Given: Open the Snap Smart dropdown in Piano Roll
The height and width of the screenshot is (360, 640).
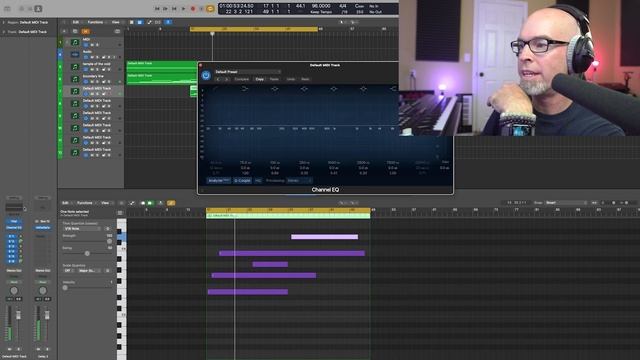Looking at the screenshot, I should (565, 203).
